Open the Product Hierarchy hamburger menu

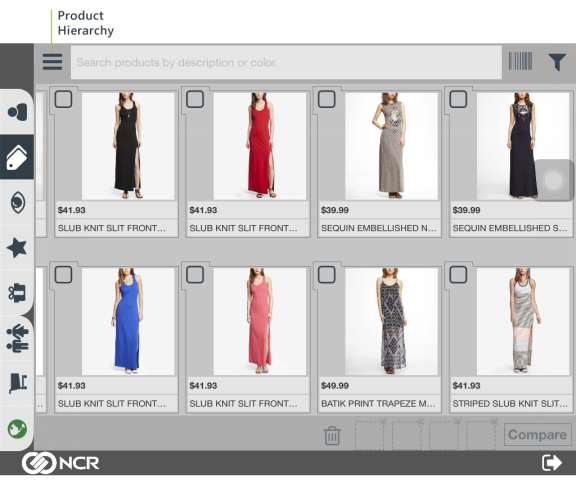click(52, 62)
